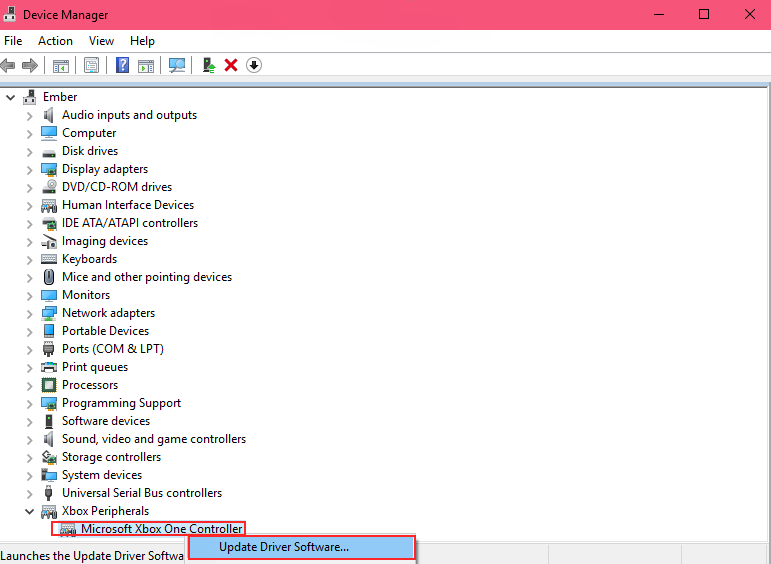Select the Computer category monitor icon
771x564 pixels.
pyautogui.click(x=49, y=133)
